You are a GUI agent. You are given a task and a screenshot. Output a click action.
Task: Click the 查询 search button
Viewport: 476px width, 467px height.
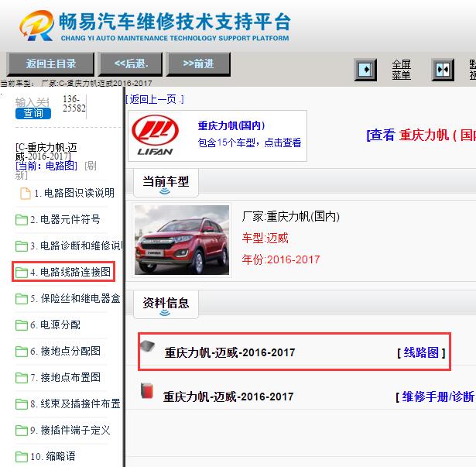[x=33, y=113]
